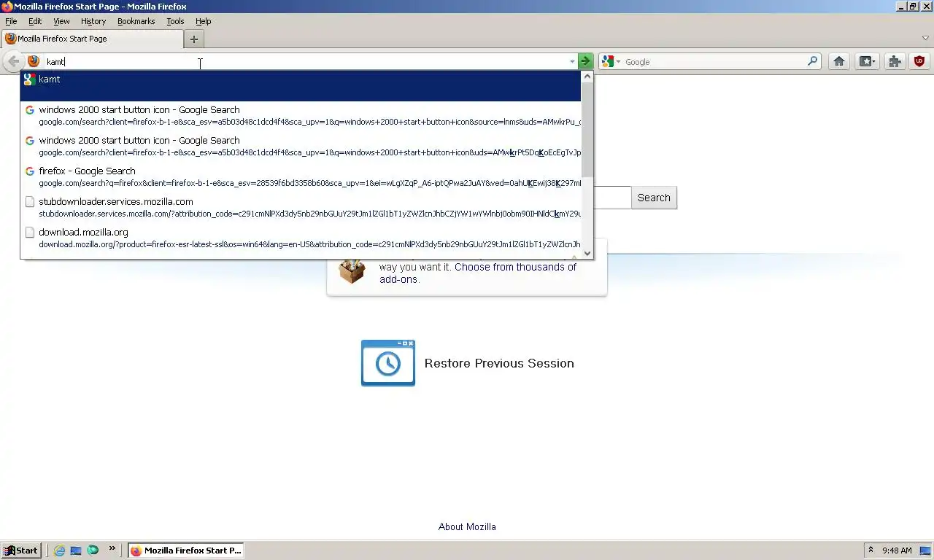Screen dimensions: 934x560
Task: Select the highlighted 'kamt' search suggestion
Action: [301, 86]
